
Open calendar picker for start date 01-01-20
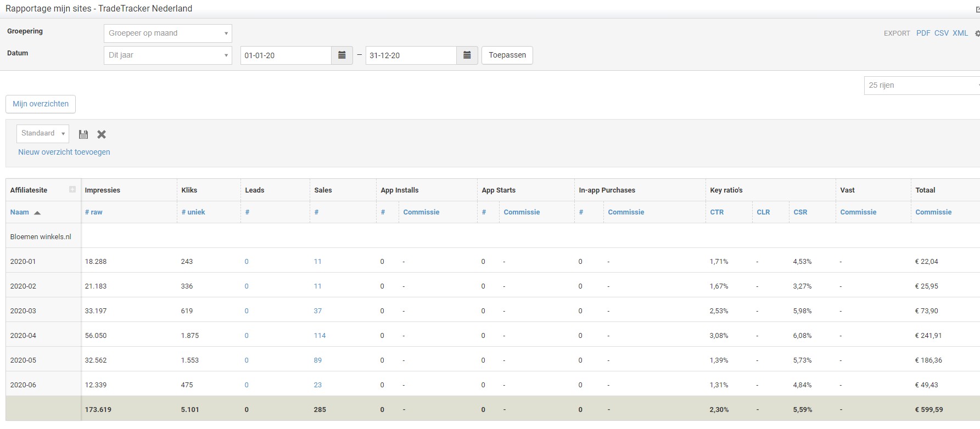341,55
